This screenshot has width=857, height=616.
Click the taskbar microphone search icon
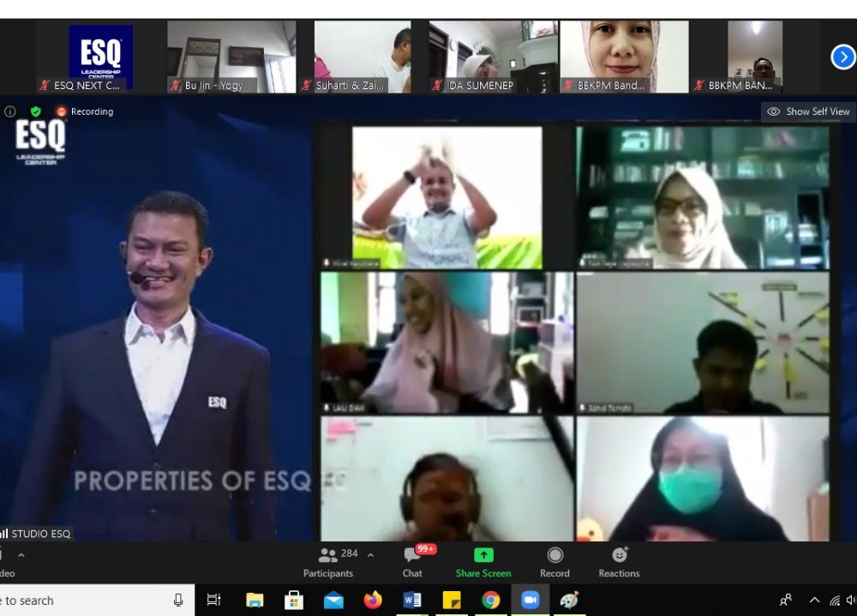[178, 601]
